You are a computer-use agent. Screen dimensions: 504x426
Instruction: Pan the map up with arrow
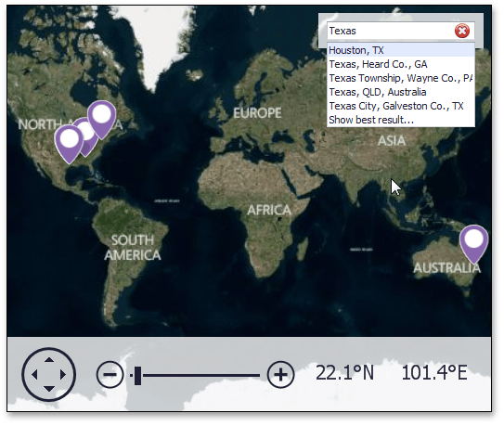[x=49, y=360]
